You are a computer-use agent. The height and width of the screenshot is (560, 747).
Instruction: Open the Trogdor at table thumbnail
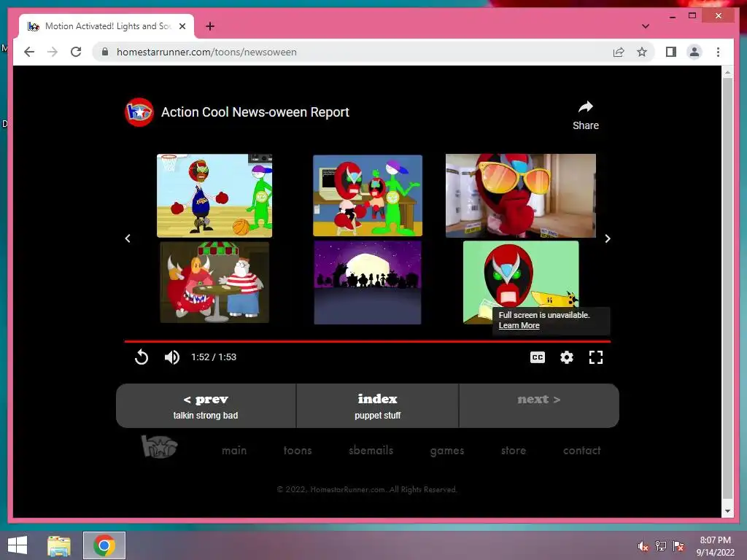pos(214,282)
